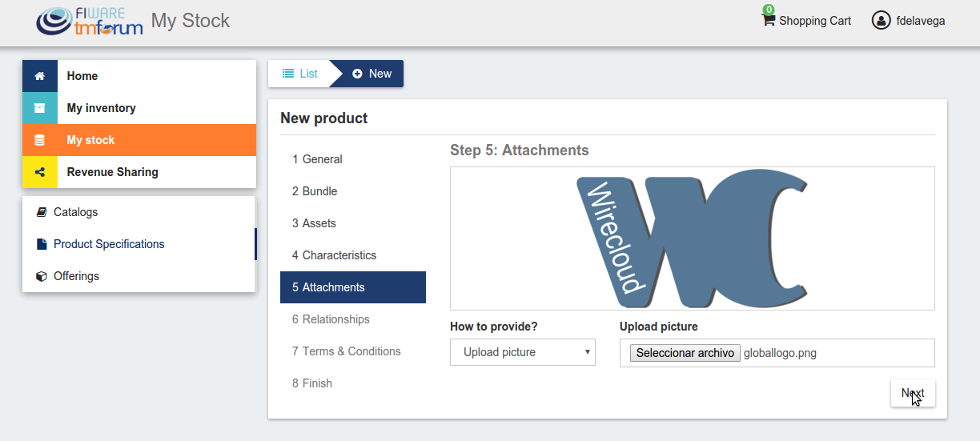This screenshot has height=441, width=980.
Task: Click the My Stock page title
Action: click(191, 21)
